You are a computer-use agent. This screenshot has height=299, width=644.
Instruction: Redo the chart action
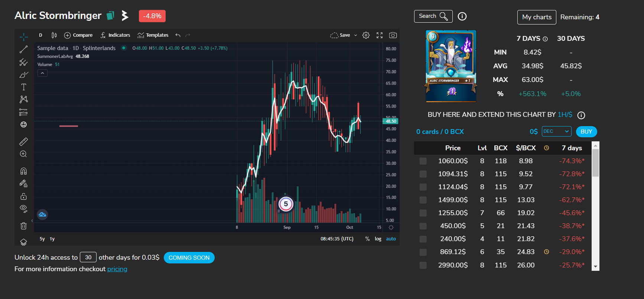[188, 35]
